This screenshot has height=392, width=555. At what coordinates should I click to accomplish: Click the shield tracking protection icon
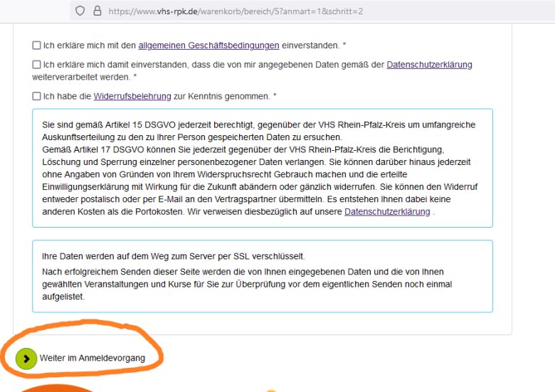click(x=80, y=11)
